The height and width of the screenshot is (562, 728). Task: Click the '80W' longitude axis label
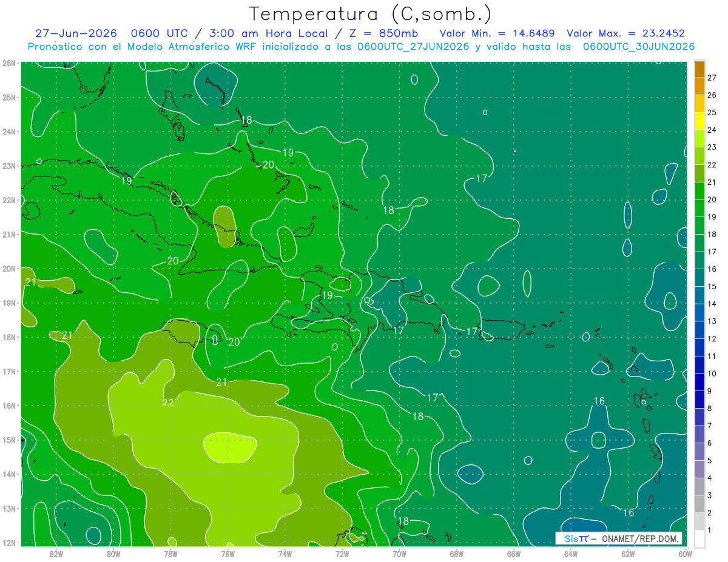point(113,554)
